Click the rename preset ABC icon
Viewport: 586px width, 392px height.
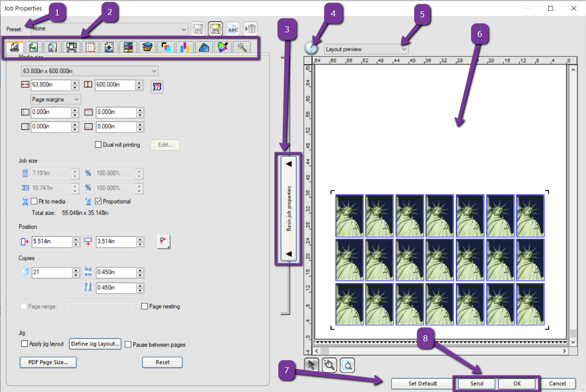[x=233, y=29]
